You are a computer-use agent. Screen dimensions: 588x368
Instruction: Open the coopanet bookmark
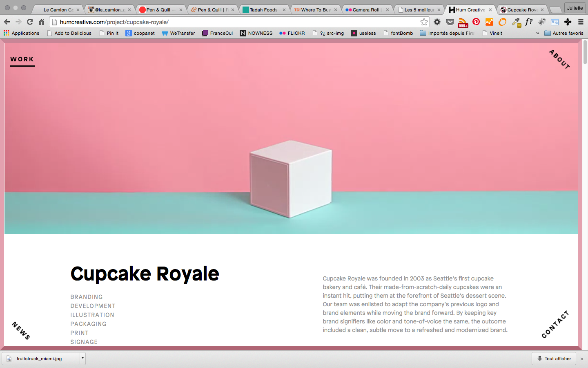click(140, 33)
